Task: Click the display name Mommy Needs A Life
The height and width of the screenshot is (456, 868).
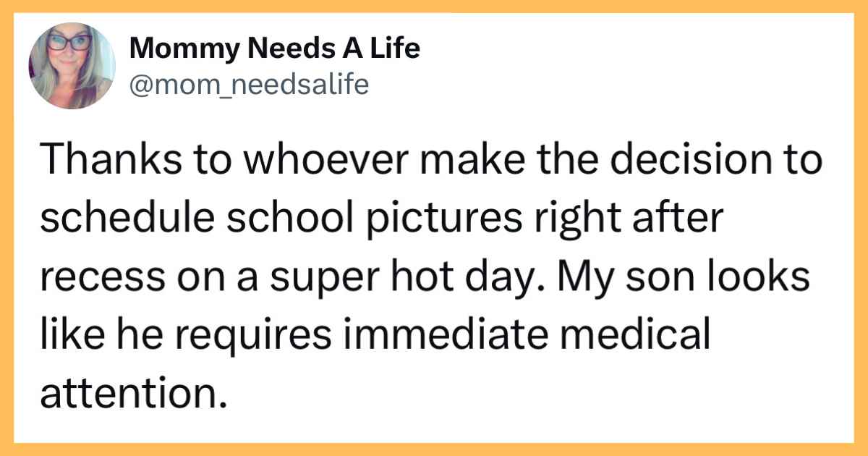Action: point(275,50)
